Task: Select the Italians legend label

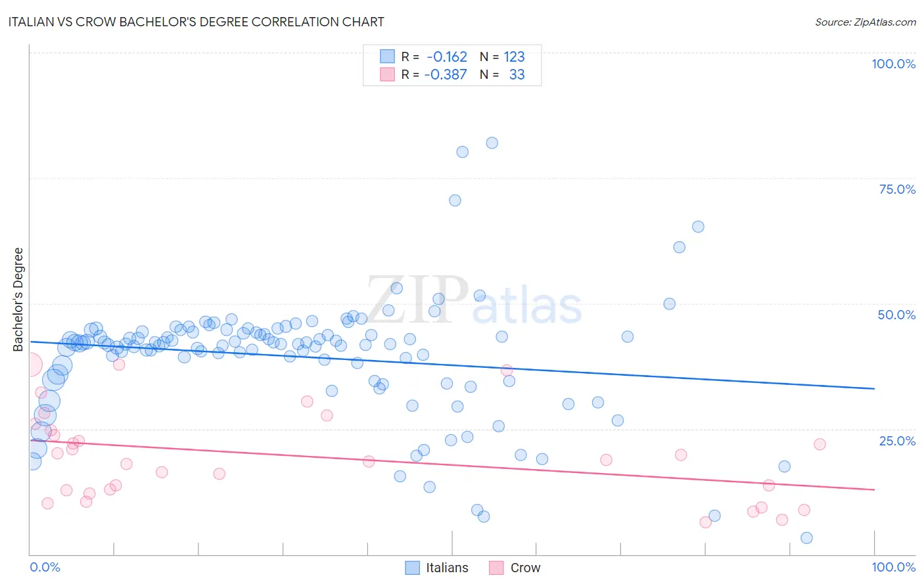Action: click(x=447, y=568)
